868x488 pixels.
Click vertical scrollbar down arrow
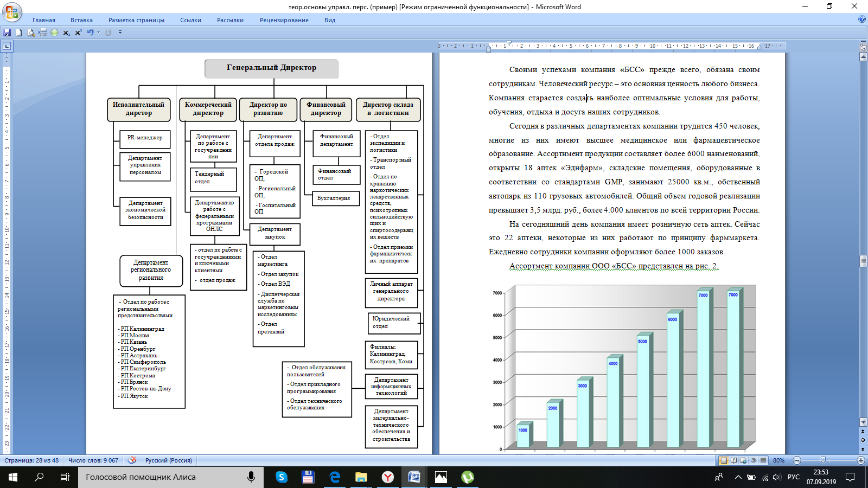863,422
